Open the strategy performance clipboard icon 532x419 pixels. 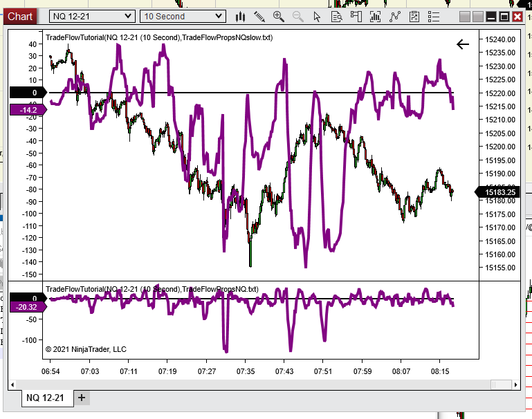[414, 17]
